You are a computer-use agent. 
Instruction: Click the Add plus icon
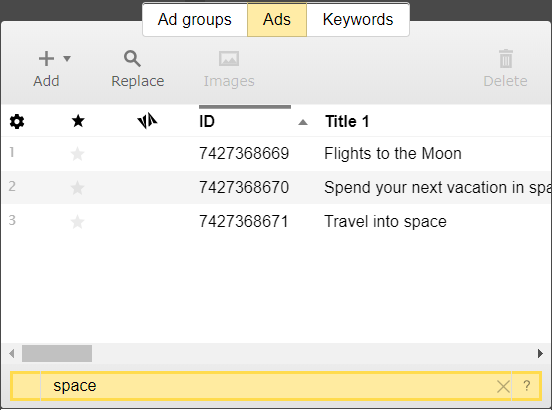[x=46, y=58]
